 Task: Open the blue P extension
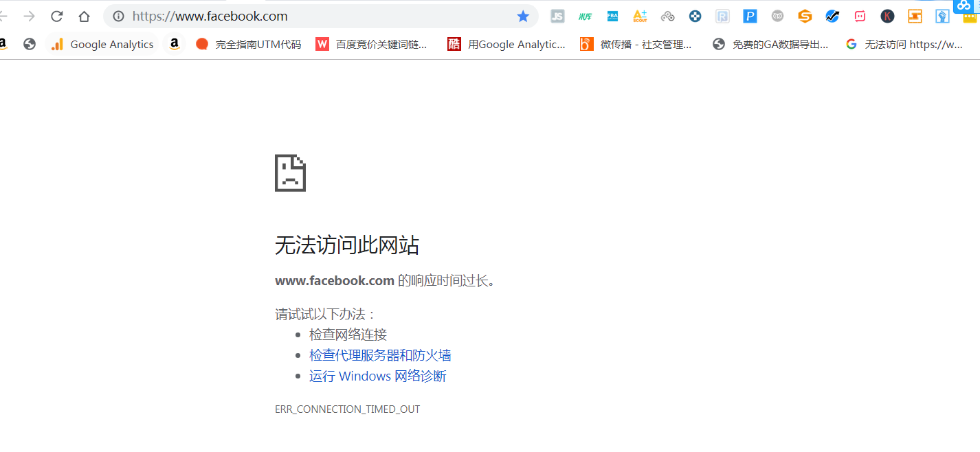tap(750, 16)
